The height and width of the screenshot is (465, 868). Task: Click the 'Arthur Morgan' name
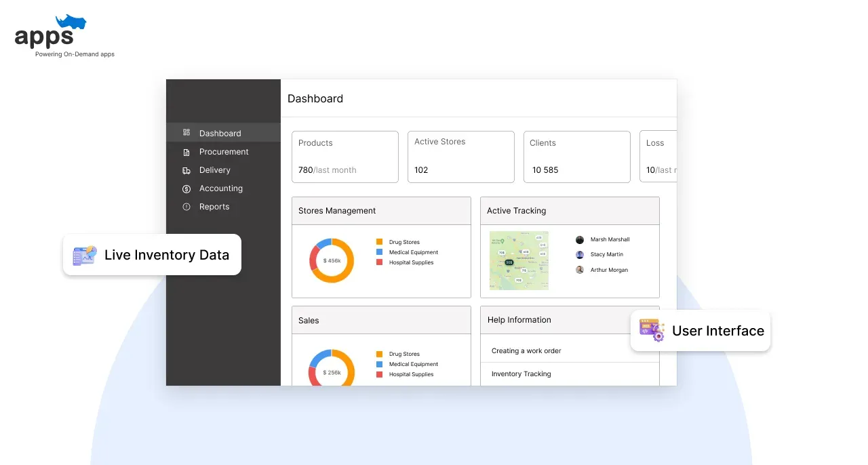[609, 270]
